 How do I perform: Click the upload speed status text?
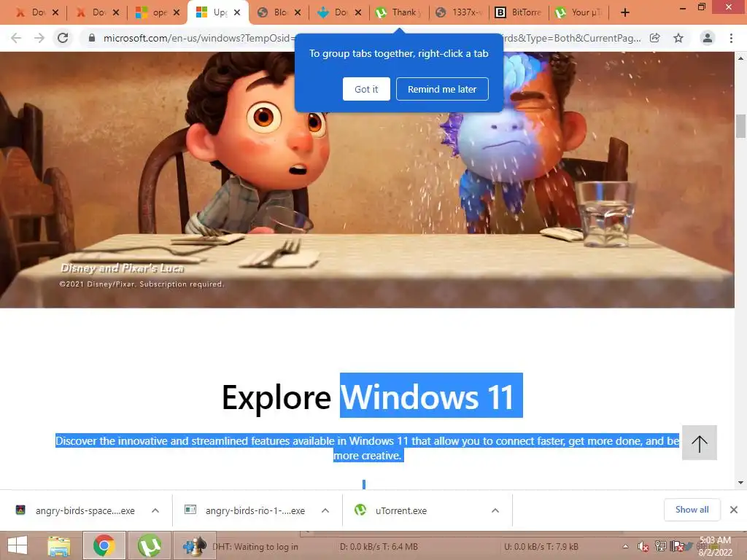(541, 547)
